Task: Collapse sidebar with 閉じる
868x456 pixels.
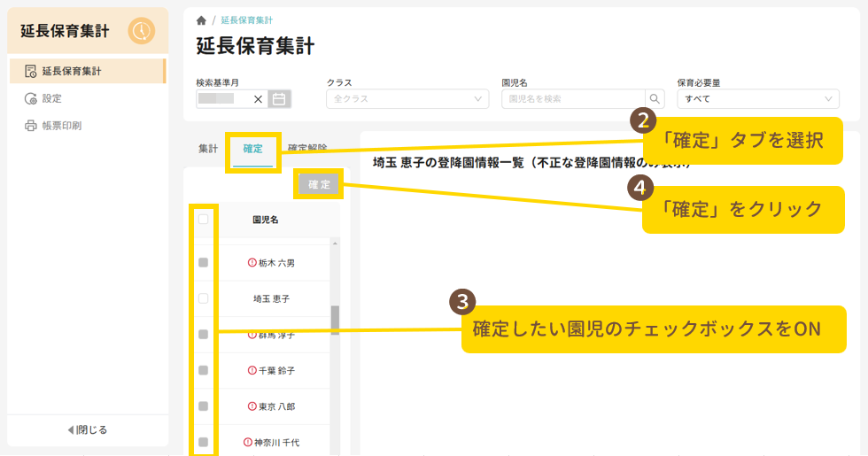Action: tap(88, 430)
